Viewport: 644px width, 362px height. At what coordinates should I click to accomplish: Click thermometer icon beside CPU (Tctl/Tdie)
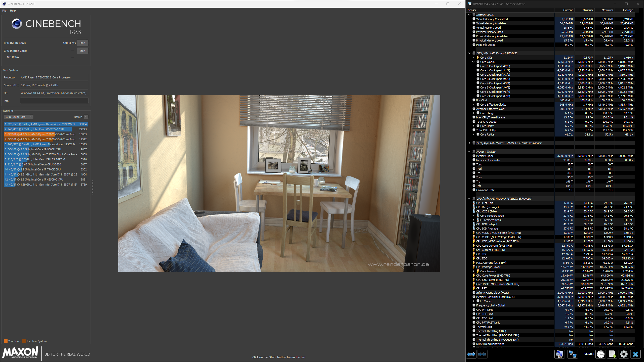point(474,203)
